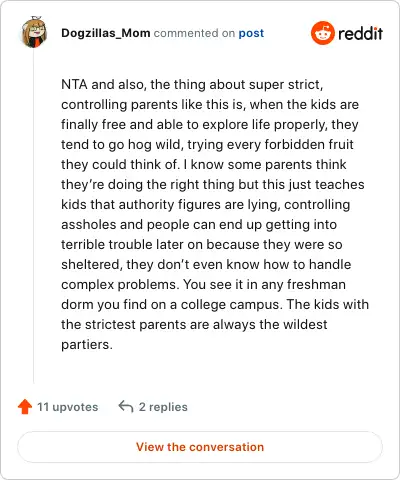The width and height of the screenshot is (400, 480).
Task: Click the line "dorm you find on a college campus"
Action: [x=215, y=305]
